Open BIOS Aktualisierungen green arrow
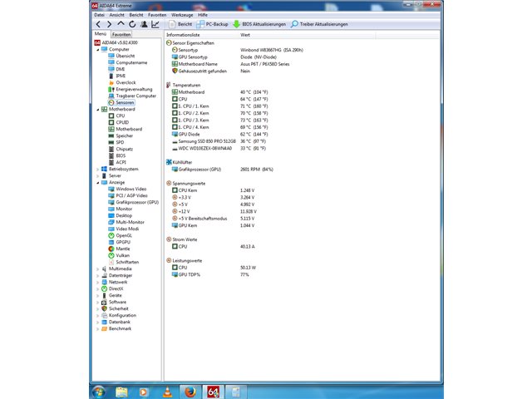 coord(259,24)
